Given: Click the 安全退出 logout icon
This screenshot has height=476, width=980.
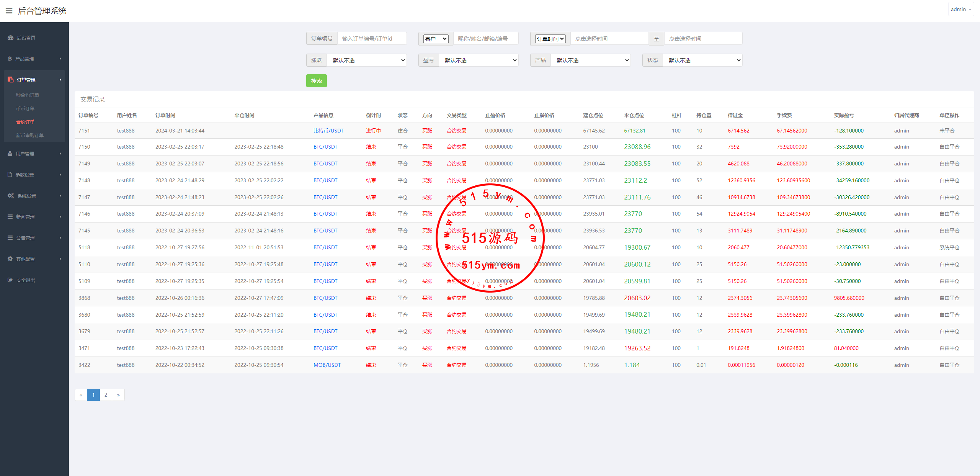Looking at the screenshot, I should [x=10, y=280].
